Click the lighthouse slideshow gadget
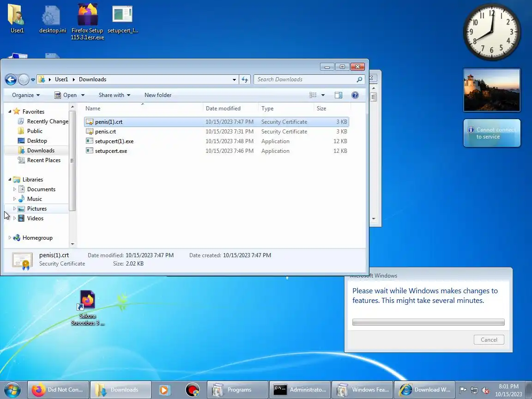The width and height of the screenshot is (532, 399). point(492,90)
